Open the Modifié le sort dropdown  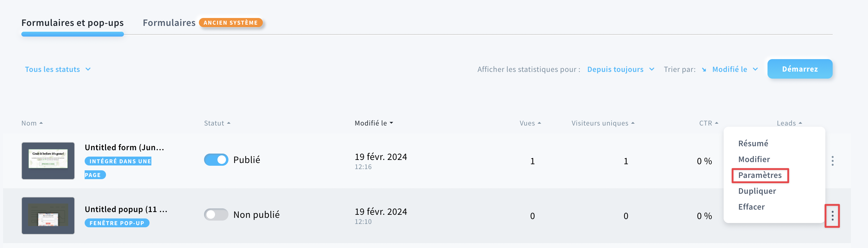tap(735, 69)
